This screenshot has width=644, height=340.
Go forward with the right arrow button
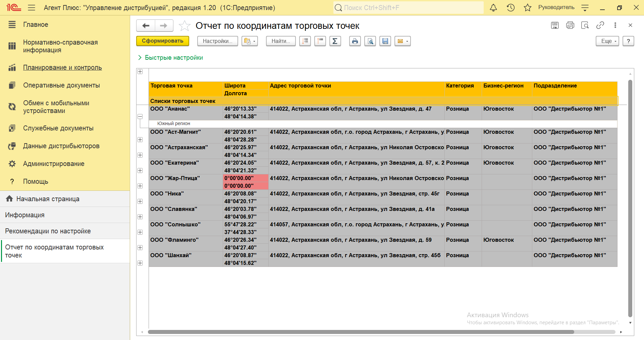coord(164,25)
